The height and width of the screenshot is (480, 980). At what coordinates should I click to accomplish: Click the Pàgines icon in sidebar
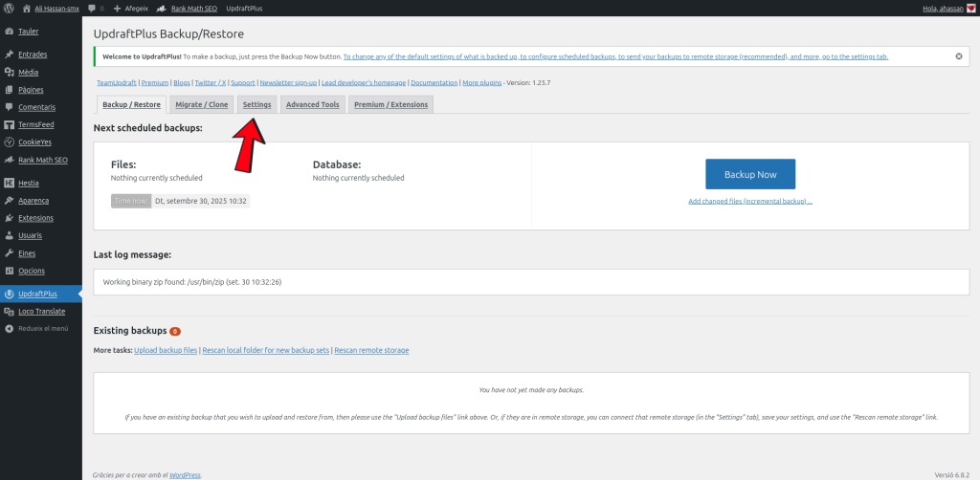pos(9,90)
